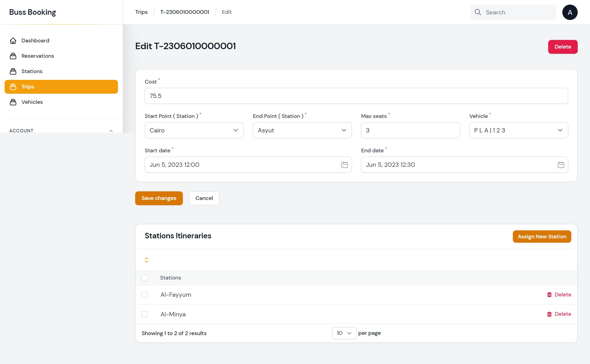Go to Reservations in the sidebar
This screenshot has width=590, height=364.
click(x=37, y=56)
